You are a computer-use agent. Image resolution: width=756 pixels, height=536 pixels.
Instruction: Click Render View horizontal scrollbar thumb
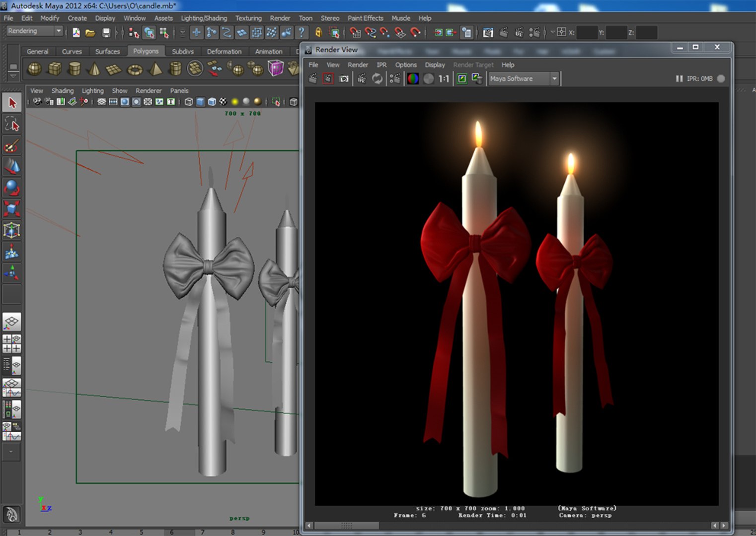pos(347,525)
